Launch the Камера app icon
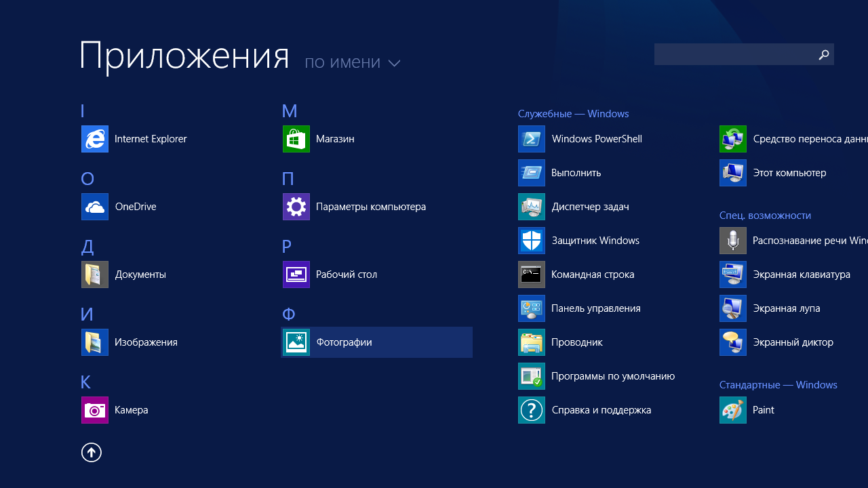The image size is (868, 488). [x=95, y=410]
